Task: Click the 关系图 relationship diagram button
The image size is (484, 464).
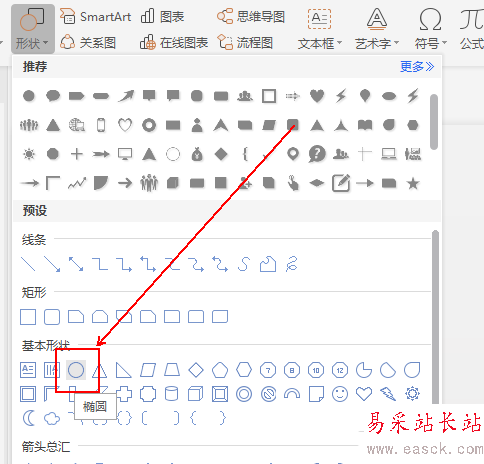Action: [88, 43]
